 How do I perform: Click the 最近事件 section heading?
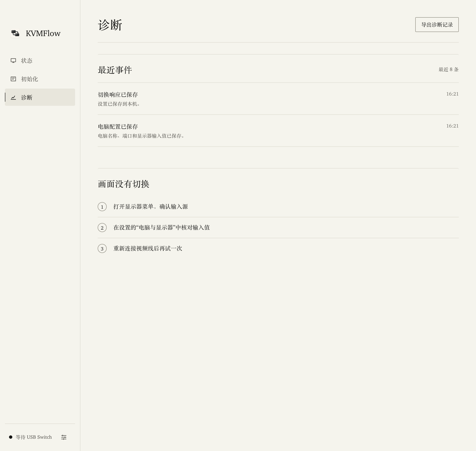tap(115, 70)
